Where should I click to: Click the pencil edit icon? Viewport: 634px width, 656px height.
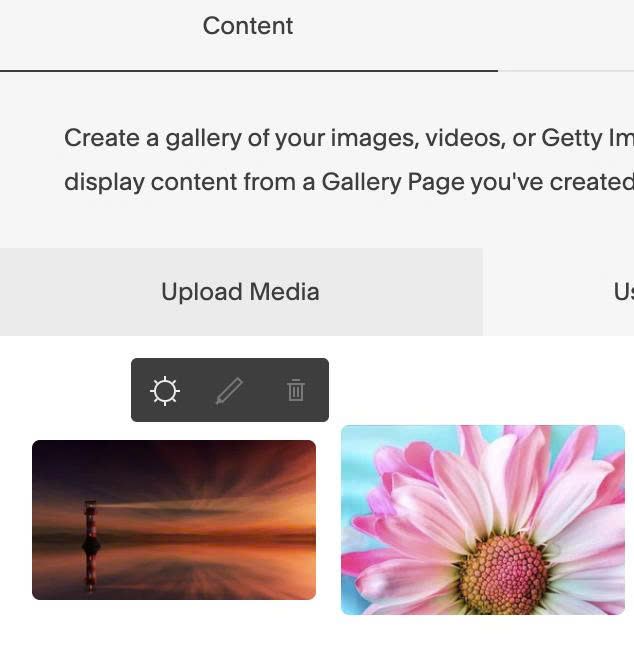[229, 391]
